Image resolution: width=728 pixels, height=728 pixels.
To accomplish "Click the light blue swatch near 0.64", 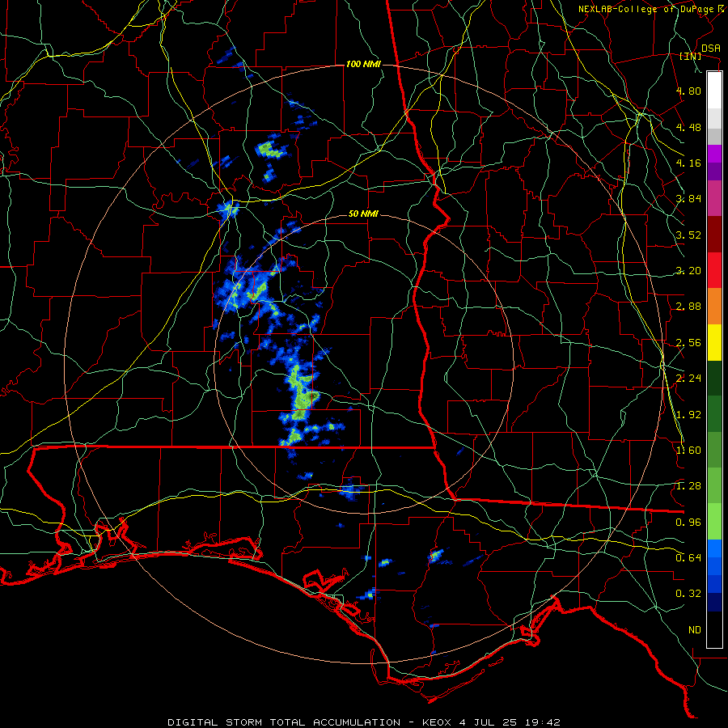I will coord(714,548).
